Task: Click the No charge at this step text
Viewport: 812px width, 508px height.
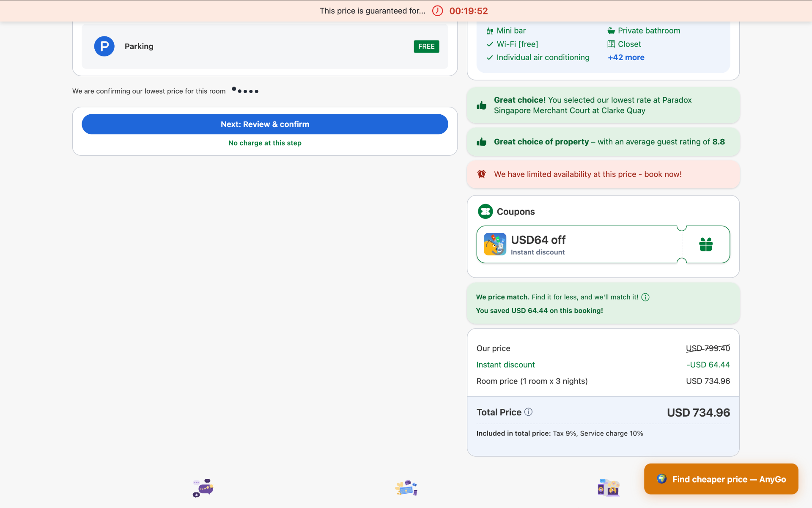Action: point(265,143)
